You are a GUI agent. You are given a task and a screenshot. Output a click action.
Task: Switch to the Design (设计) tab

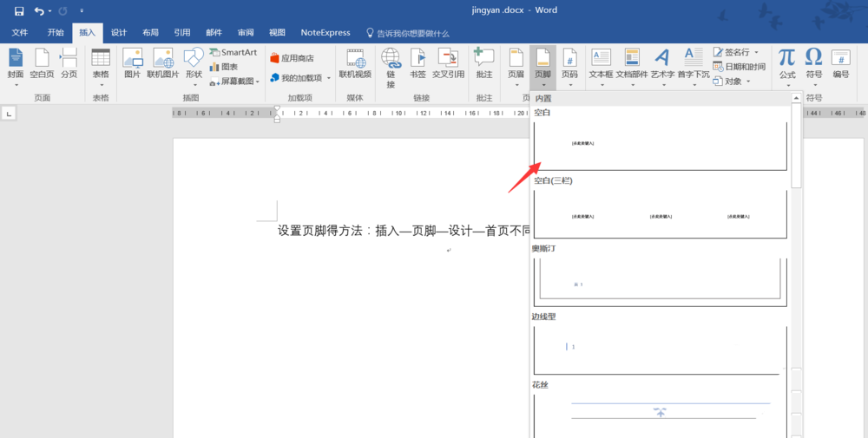click(x=119, y=33)
